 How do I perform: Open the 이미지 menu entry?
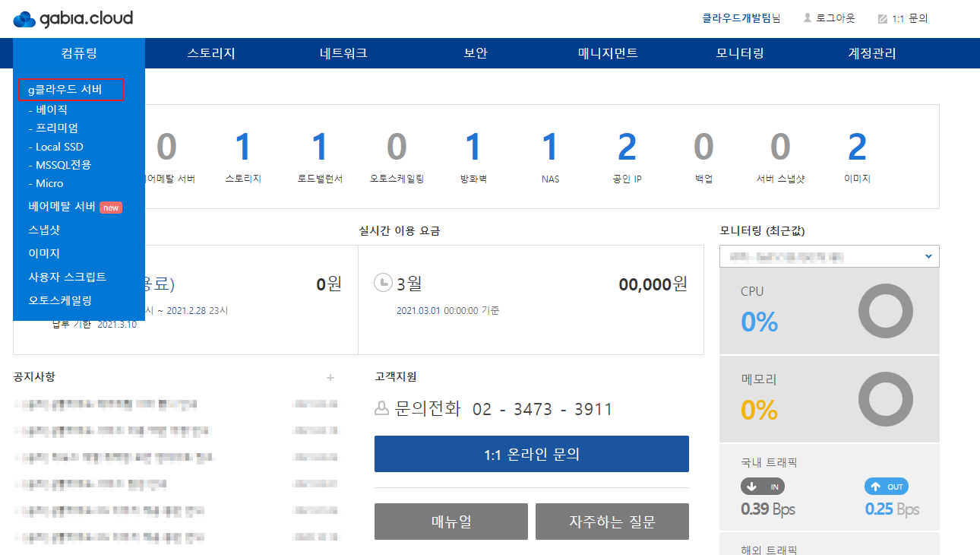click(x=44, y=253)
